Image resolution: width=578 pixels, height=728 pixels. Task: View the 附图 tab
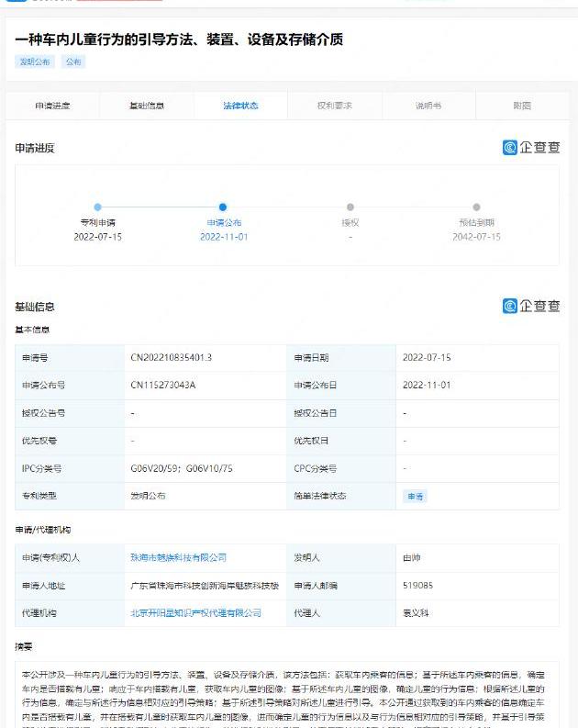(522, 106)
